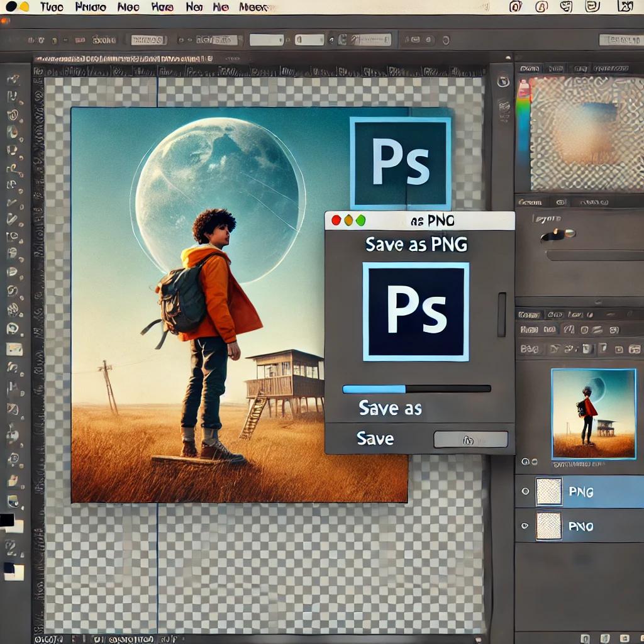Click the round icon at the options bar's right end
The height and width of the screenshot is (644, 644).
(x=446, y=40)
